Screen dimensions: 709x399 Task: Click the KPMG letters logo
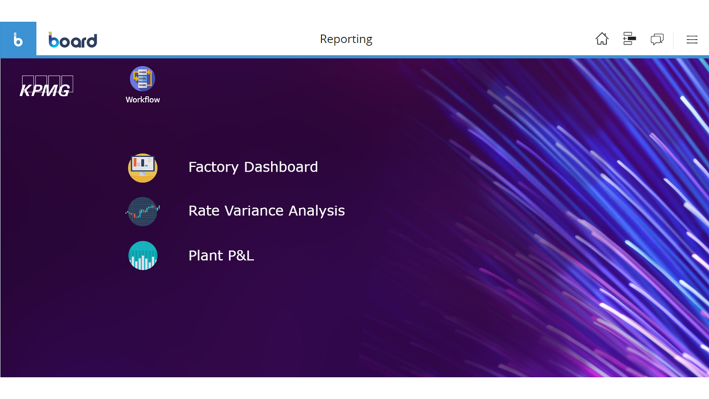coord(45,91)
